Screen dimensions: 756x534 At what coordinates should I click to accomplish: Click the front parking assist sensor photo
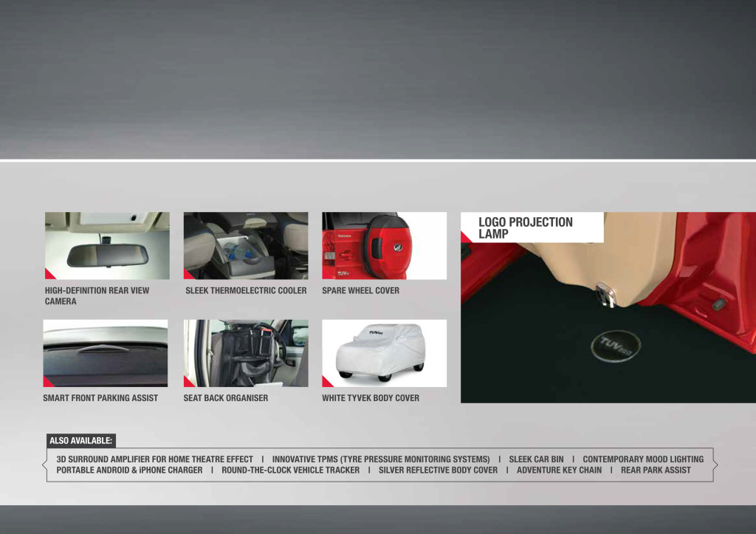point(106,353)
